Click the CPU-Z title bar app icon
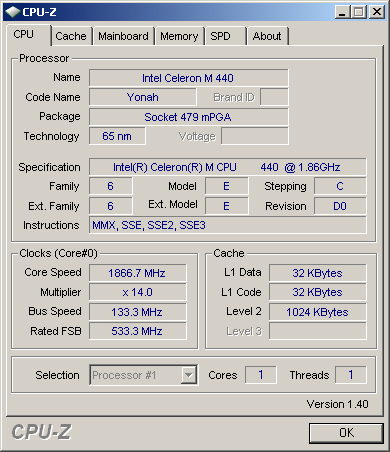Screen dimensions: 390x452 tap(13, 12)
